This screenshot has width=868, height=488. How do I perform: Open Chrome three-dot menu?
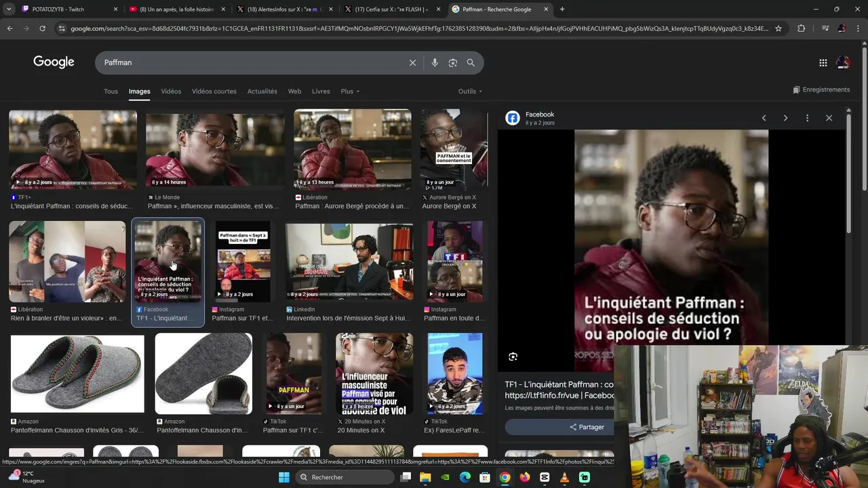tap(858, 28)
